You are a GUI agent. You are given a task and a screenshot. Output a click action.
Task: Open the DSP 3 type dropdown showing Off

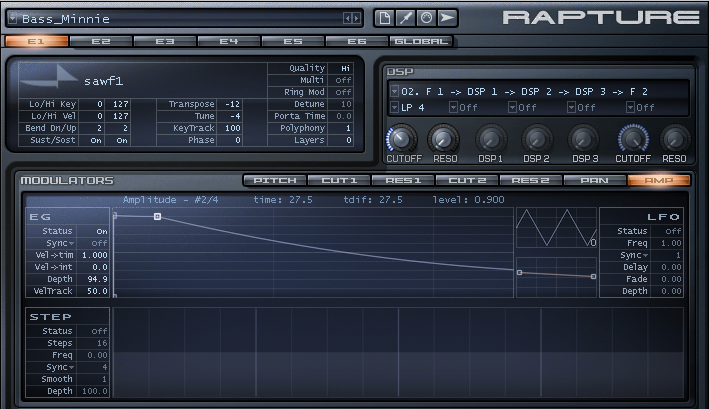571,108
